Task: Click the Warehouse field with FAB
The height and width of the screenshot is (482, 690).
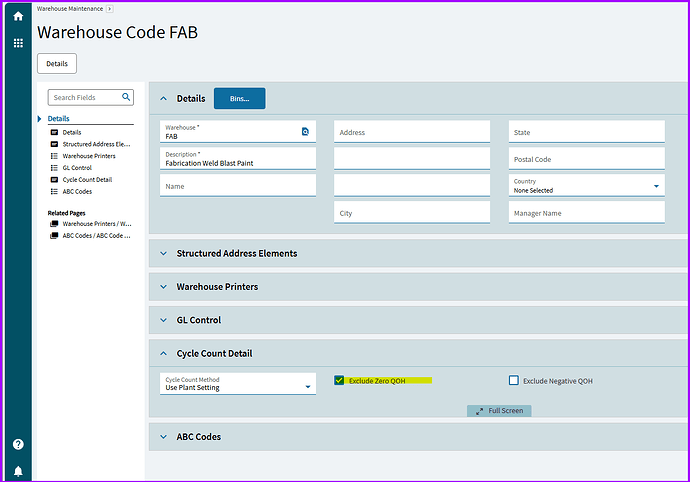Action: coord(238,132)
